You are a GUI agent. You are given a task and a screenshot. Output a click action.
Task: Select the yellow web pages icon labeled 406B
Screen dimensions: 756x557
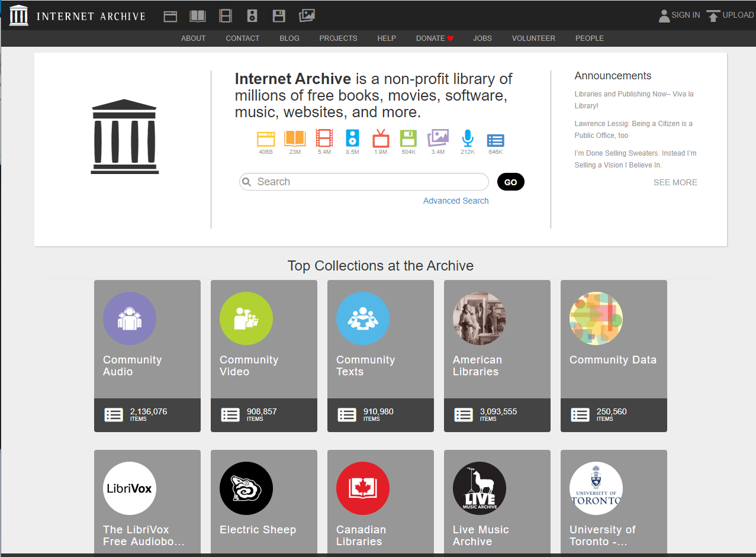pyautogui.click(x=266, y=139)
